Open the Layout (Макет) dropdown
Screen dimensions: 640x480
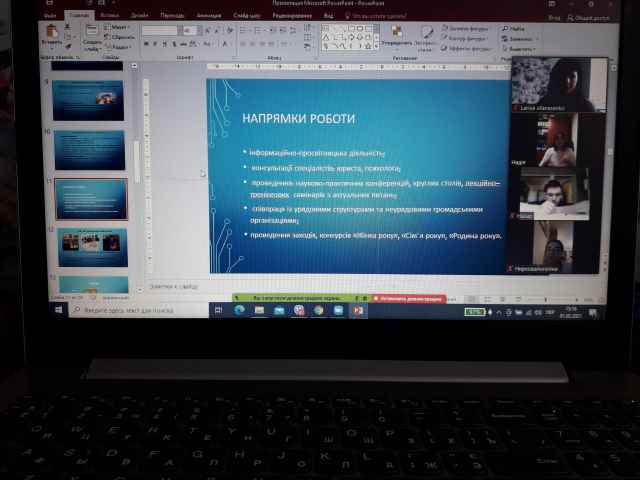(x=117, y=27)
